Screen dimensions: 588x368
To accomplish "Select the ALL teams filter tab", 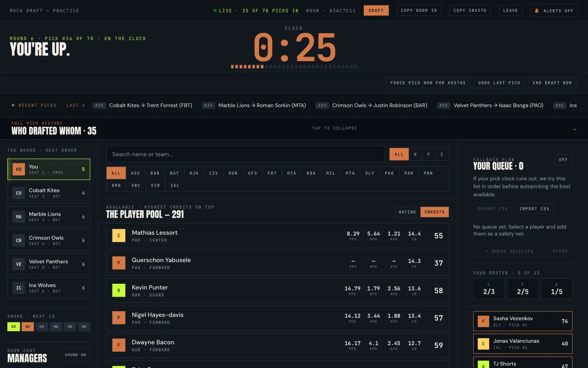I will pyautogui.click(x=116, y=173).
